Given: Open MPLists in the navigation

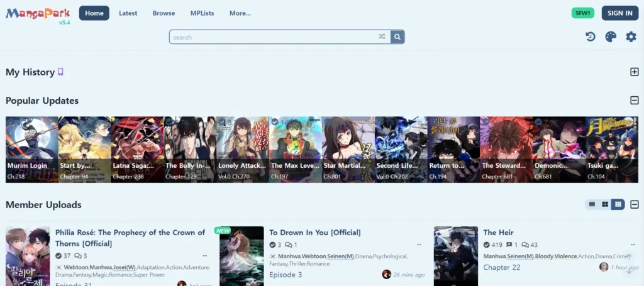Looking at the screenshot, I should (202, 13).
